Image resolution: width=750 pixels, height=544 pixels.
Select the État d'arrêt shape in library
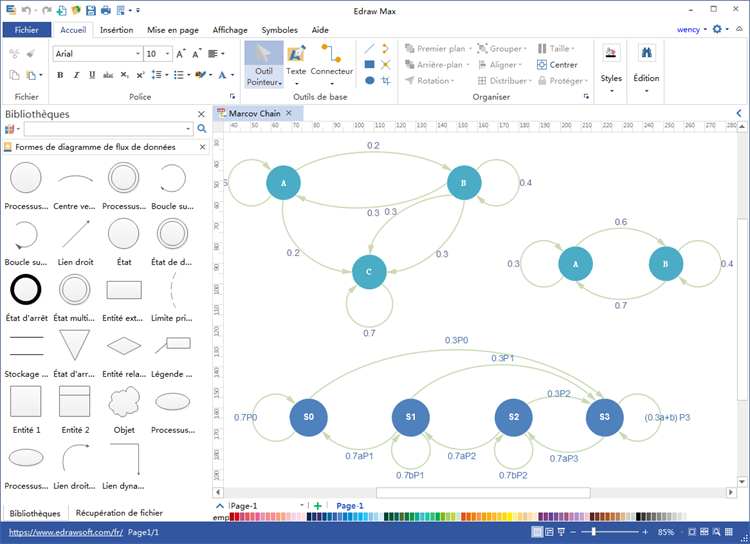[25, 290]
